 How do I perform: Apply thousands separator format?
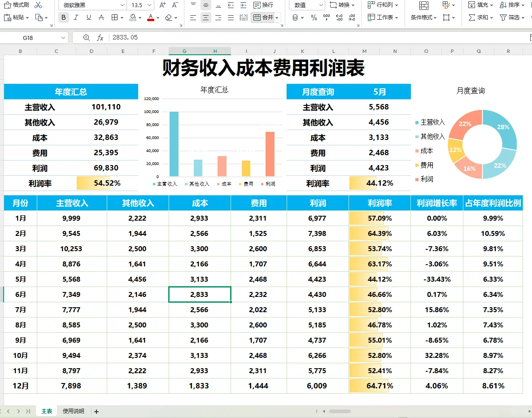(x=327, y=17)
